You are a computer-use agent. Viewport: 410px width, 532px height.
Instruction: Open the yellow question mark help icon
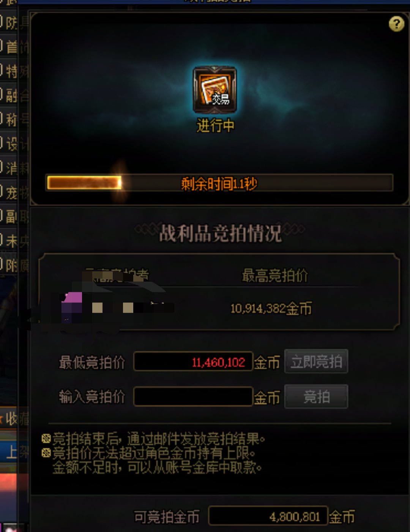[x=396, y=24]
